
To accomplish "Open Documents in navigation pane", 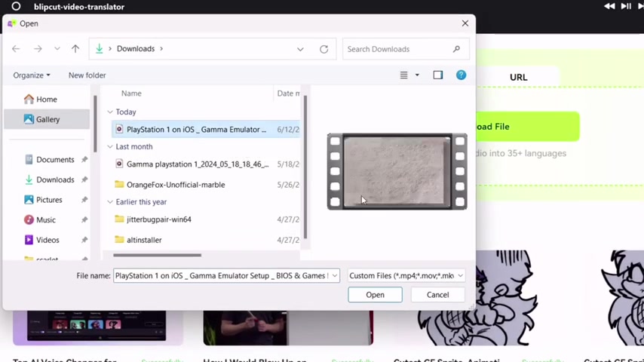I will [x=55, y=160].
